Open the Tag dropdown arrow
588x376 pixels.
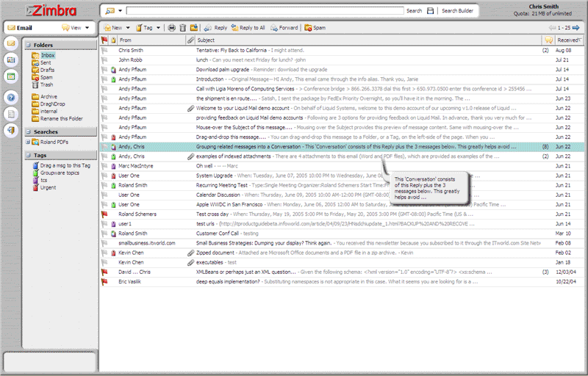[158, 28]
